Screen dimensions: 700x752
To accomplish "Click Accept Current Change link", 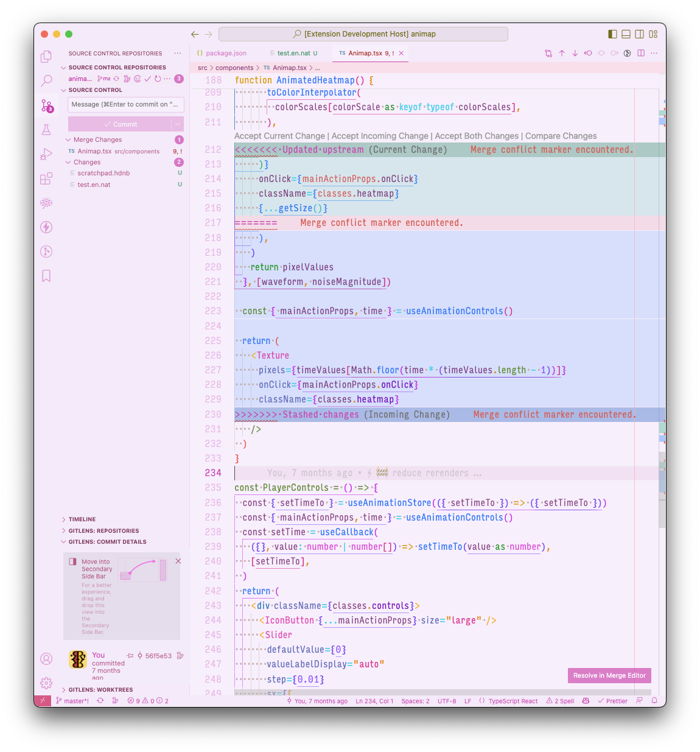I will point(280,136).
